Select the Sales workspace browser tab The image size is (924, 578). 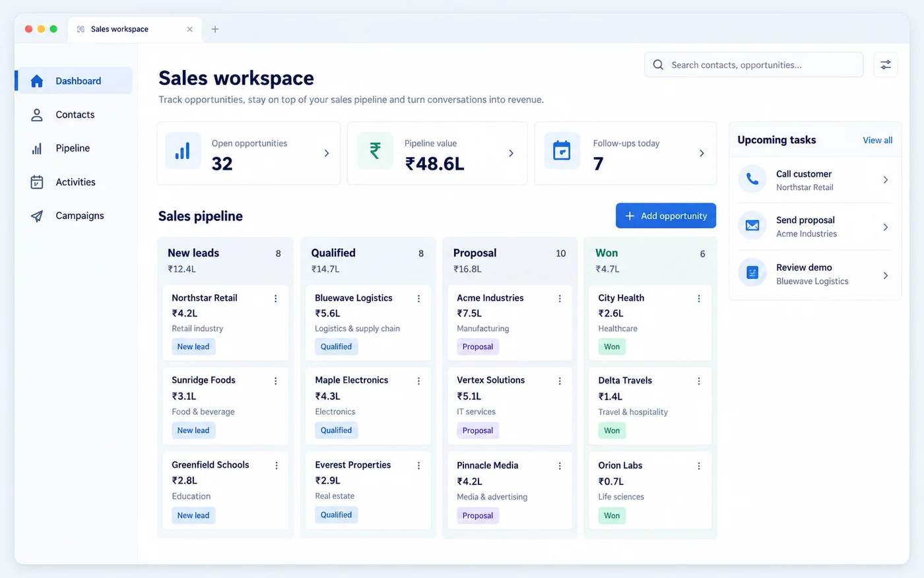(135, 29)
